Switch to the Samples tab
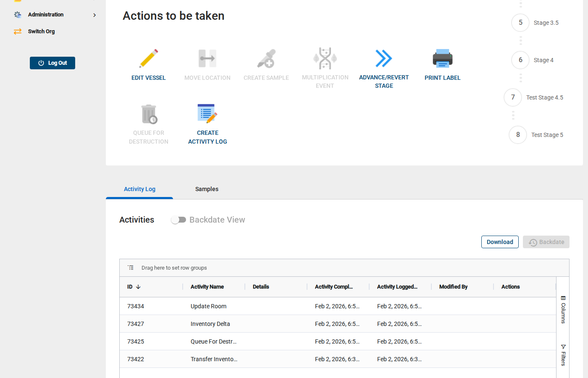This screenshot has height=378, width=588. point(207,189)
